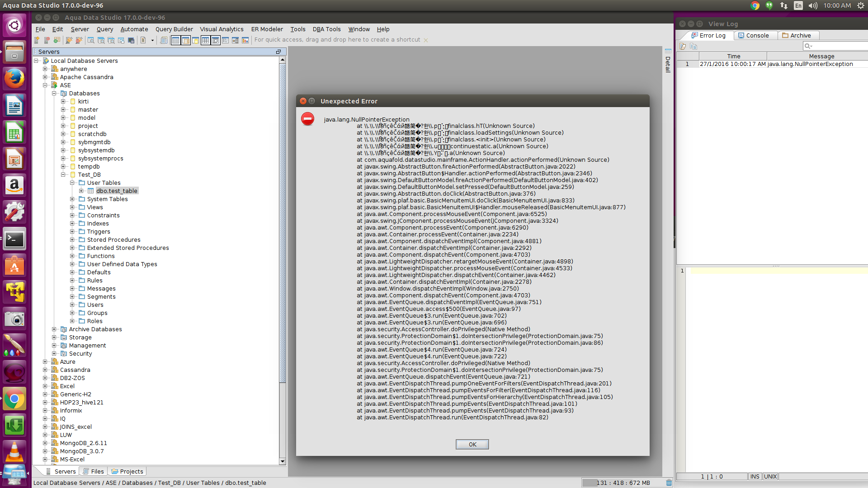Image resolution: width=868 pixels, height=488 pixels.
Task: Expand the Stored Procedures folder
Action: [72, 240]
